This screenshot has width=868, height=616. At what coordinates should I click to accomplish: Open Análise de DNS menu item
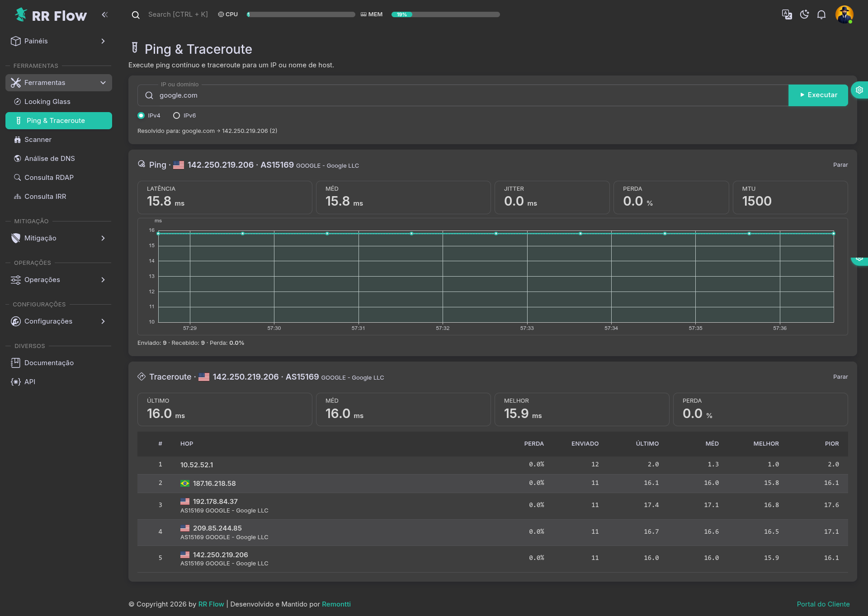pyautogui.click(x=50, y=159)
